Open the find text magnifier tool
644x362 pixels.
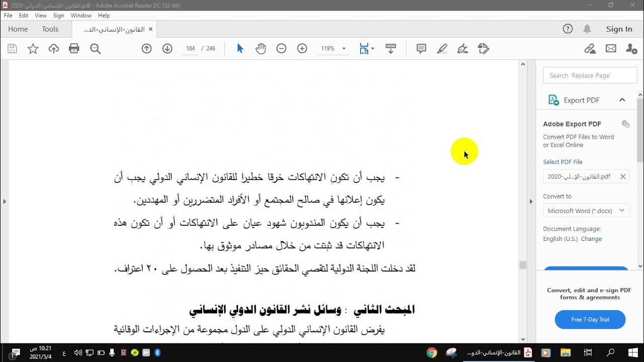(95, 49)
